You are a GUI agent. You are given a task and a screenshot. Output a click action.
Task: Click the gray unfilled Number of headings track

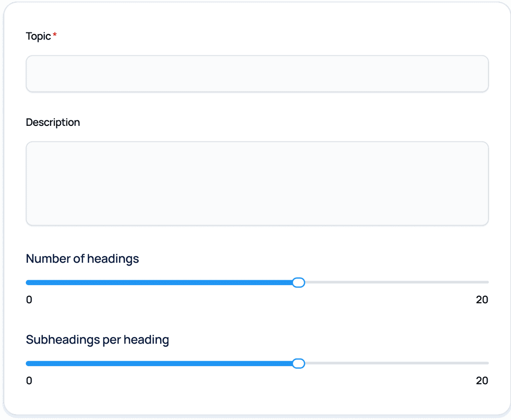[394, 283]
